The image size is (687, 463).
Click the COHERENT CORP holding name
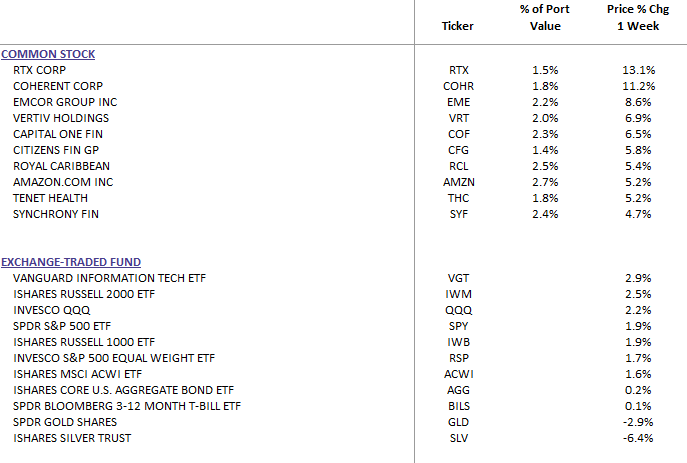pyautogui.click(x=57, y=86)
